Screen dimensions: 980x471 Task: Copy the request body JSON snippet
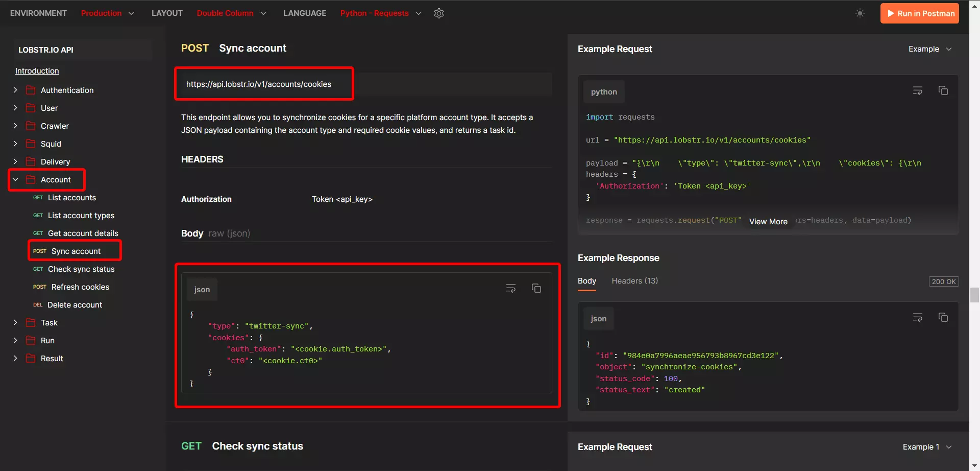[536, 288]
